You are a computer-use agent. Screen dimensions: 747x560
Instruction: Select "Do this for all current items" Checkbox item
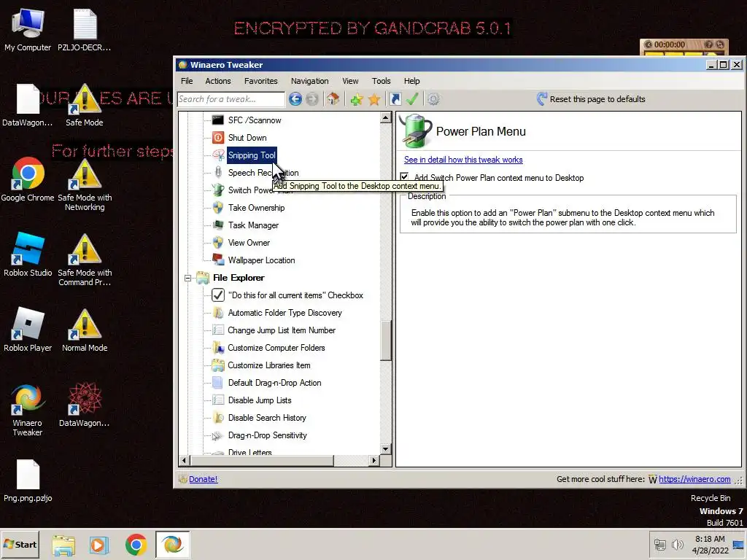pos(295,295)
